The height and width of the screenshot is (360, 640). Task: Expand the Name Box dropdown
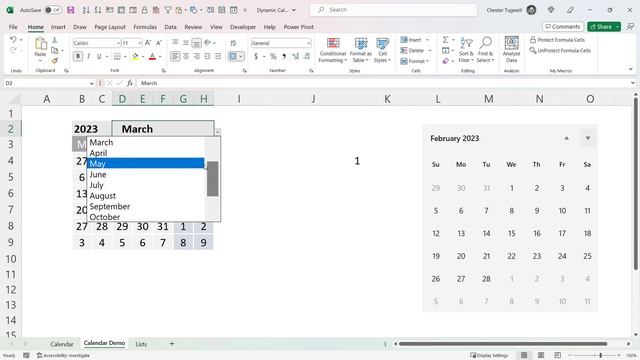pyautogui.click(x=91, y=83)
